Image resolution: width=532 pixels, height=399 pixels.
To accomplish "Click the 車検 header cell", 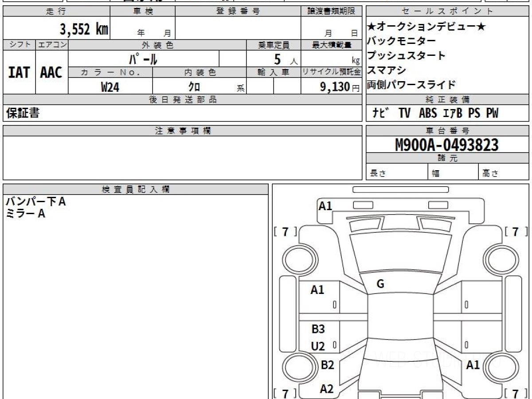I will click(x=143, y=12).
